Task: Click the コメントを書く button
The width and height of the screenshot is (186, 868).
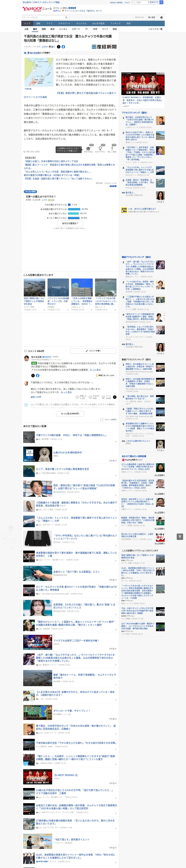Action: coord(93,351)
